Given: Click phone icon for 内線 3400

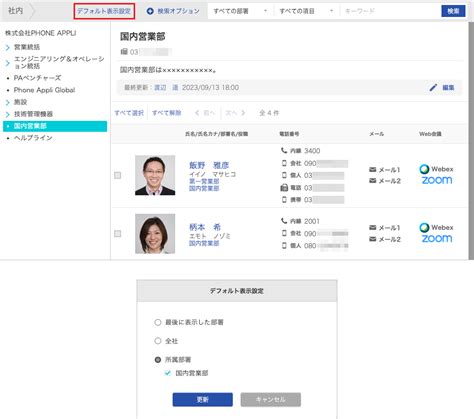Looking at the screenshot, I should 284,151.
